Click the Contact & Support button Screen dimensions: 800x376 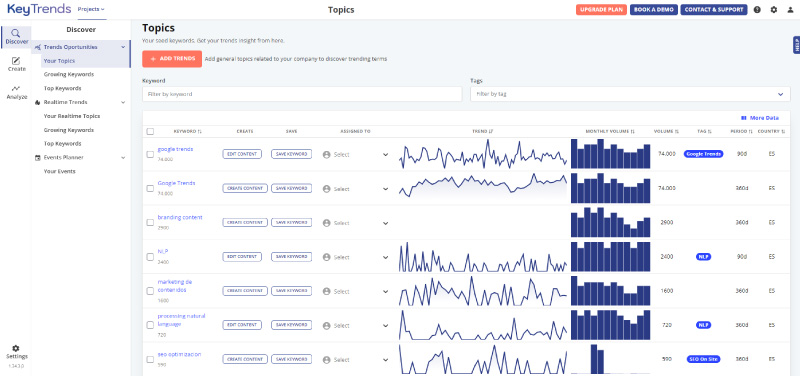pyautogui.click(x=714, y=10)
